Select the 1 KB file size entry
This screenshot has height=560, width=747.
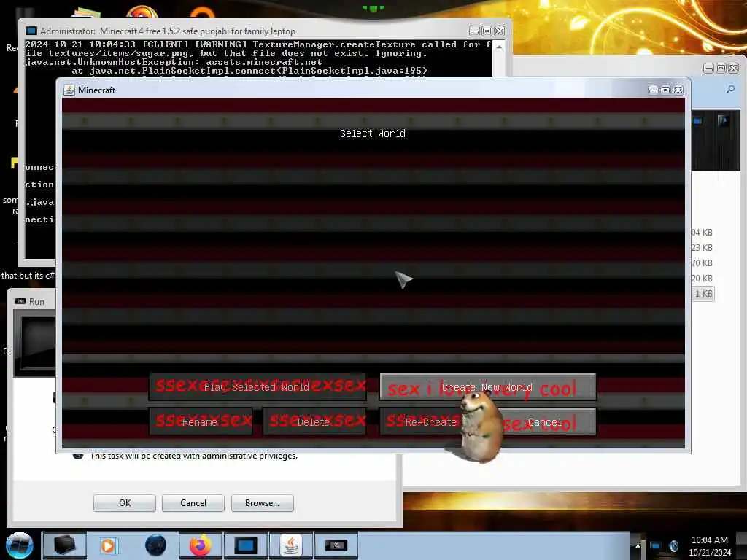704,293
